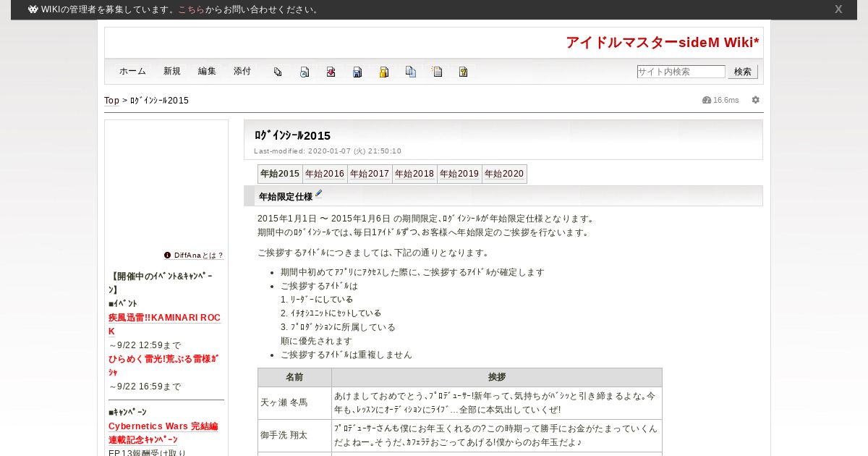Click the 16.6ms load time text
The image size is (868, 456).
726,100
